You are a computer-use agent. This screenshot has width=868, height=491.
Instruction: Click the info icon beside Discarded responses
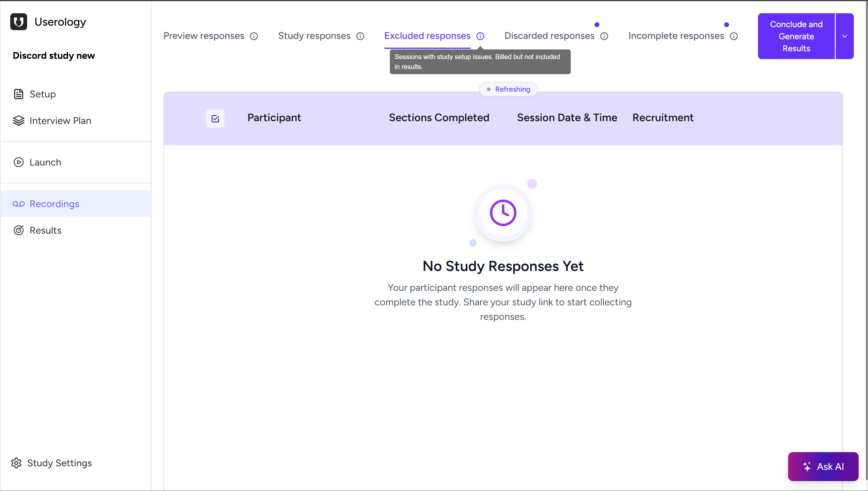[x=604, y=36]
